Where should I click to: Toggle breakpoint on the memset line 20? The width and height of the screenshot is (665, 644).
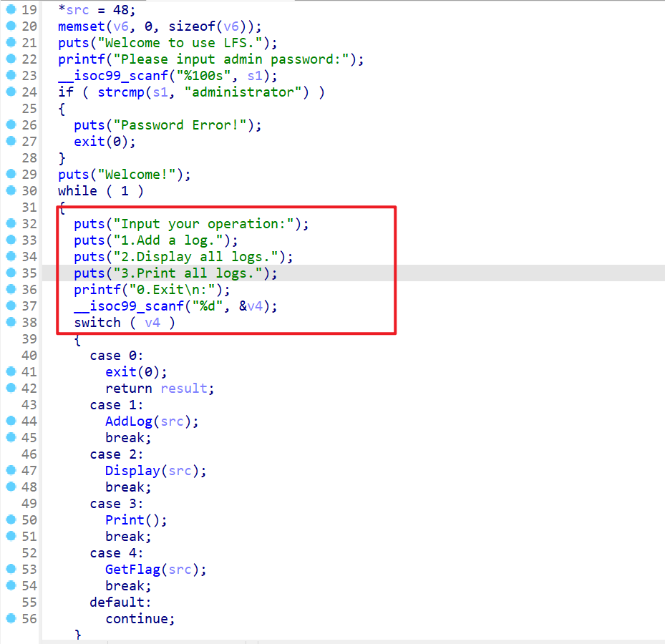point(10,26)
